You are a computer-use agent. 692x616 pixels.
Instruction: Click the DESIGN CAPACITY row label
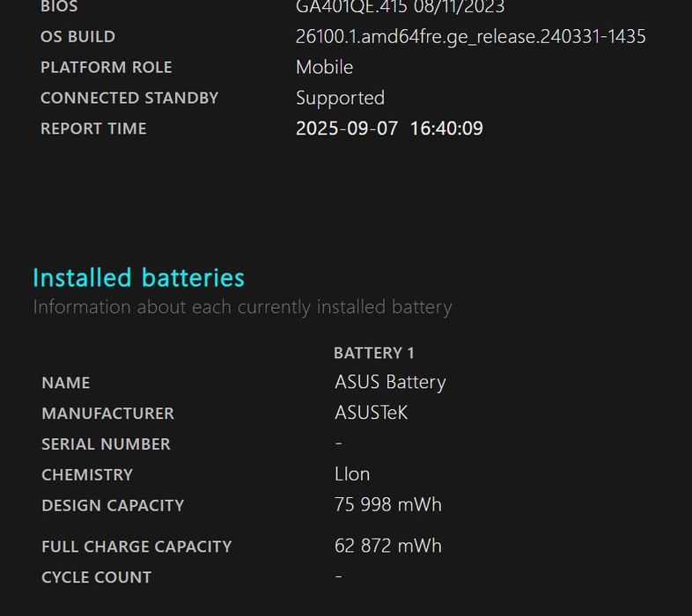[113, 506]
